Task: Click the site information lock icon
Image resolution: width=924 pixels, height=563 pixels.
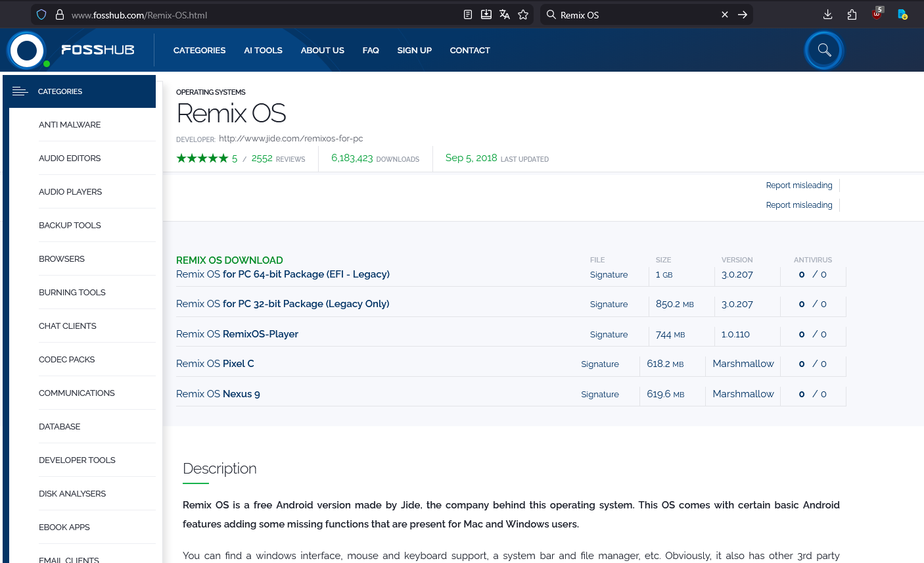Action: pos(60,14)
